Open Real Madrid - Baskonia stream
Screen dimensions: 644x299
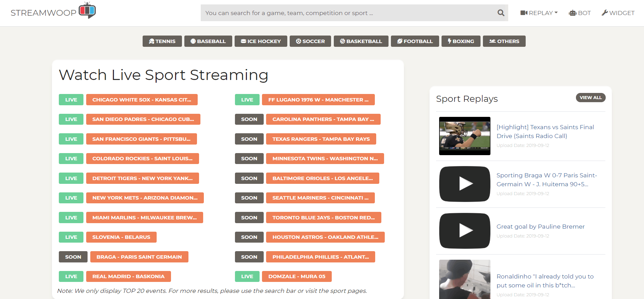pyautogui.click(x=129, y=276)
